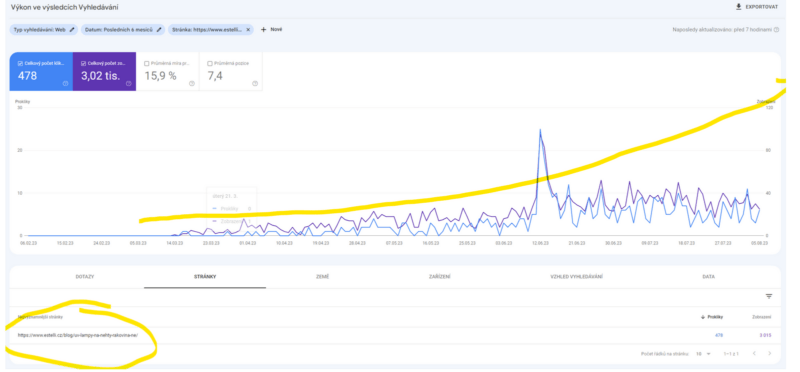Toggle the Celkový počet kliknutí checkbox
Viewport: 800px width, 372px height.
coord(20,63)
